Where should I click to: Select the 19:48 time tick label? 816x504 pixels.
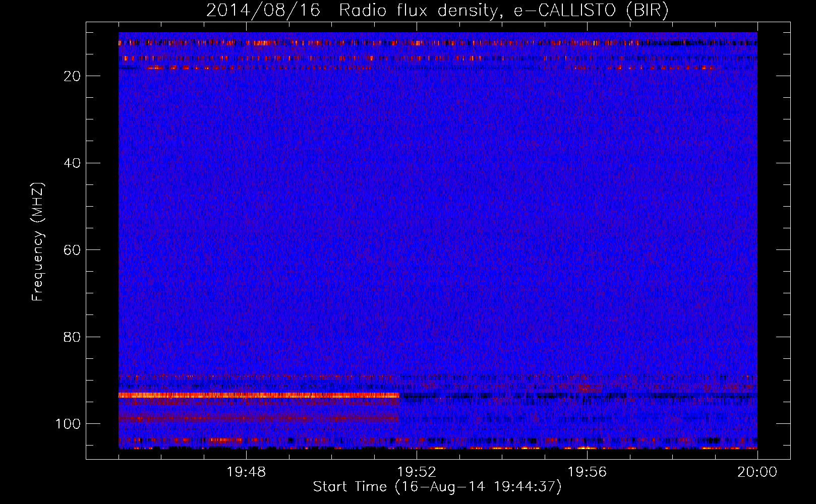246,472
